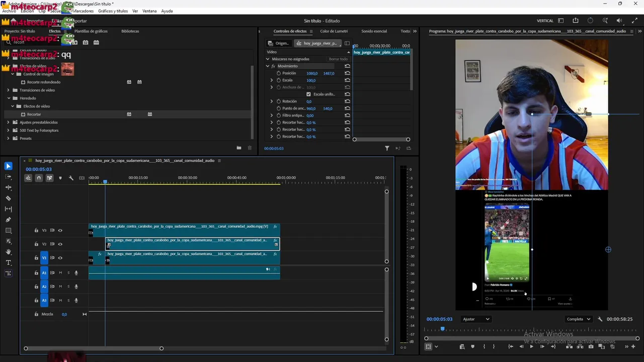Open Program monitor button editor plus
The image size is (644, 362).
[x=633, y=346]
